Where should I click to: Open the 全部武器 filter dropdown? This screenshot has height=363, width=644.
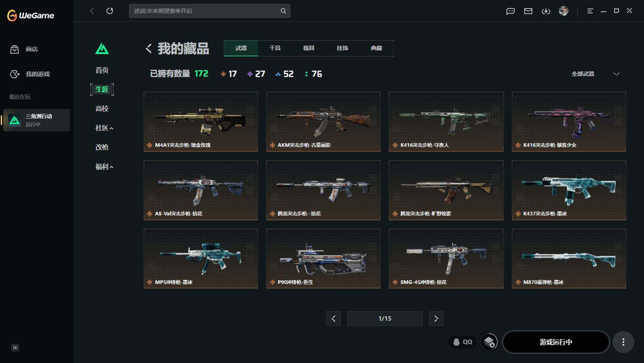tap(595, 74)
